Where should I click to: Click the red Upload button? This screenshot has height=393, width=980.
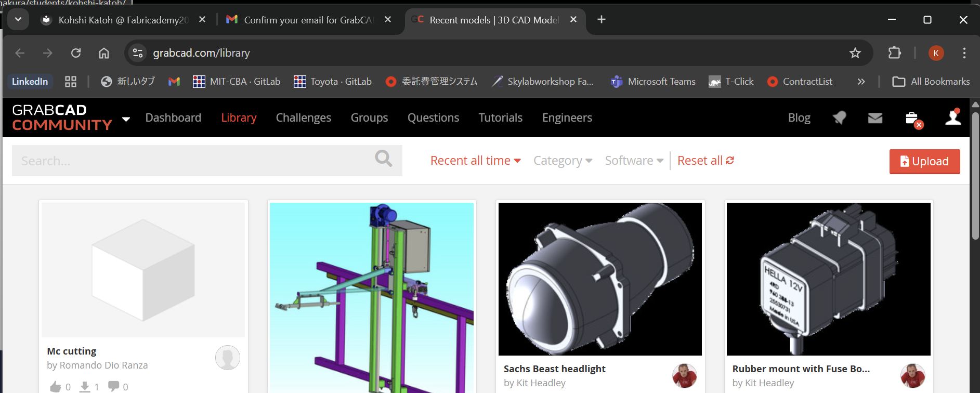click(924, 161)
